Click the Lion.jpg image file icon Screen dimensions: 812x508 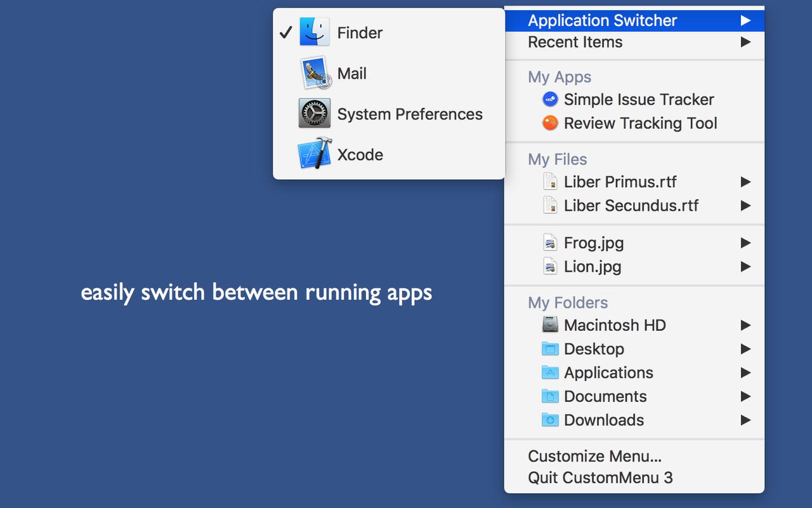click(550, 266)
